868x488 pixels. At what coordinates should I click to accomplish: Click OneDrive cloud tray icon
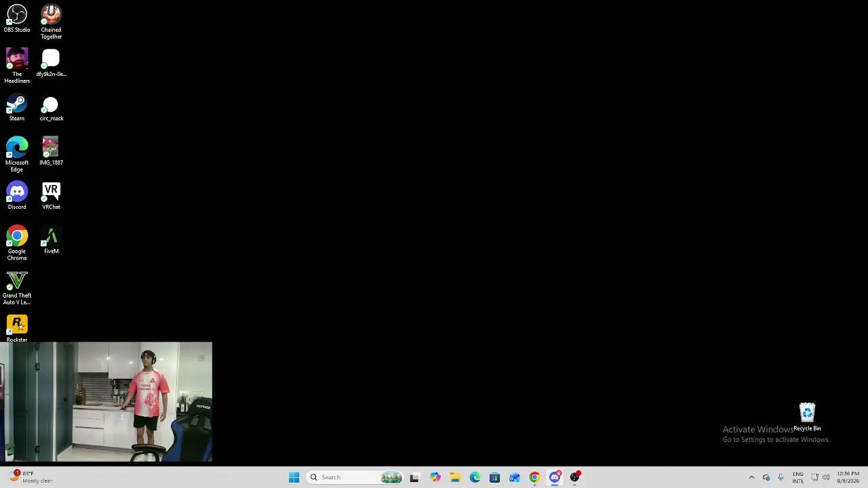pyautogui.click(x=766, y=477)
